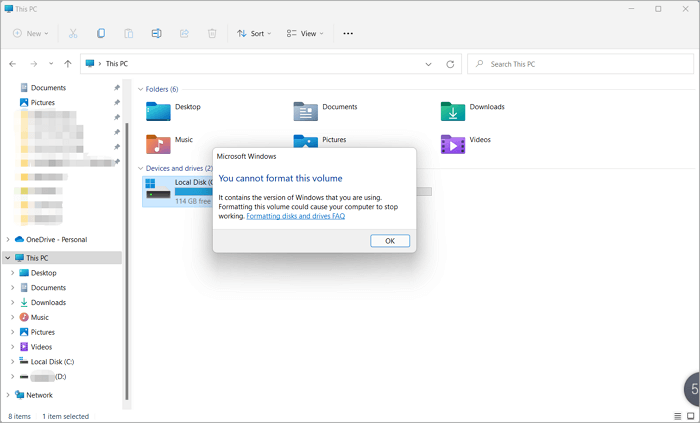700x423 pixels.
Task: Click the Refresh button beside address bar
Action: point(450,63)
